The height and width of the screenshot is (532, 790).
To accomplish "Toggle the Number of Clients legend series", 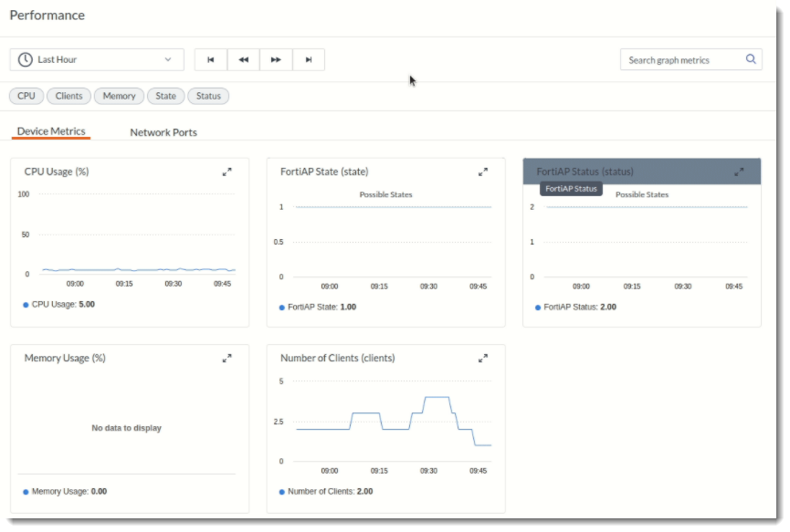I will [326, 492].
